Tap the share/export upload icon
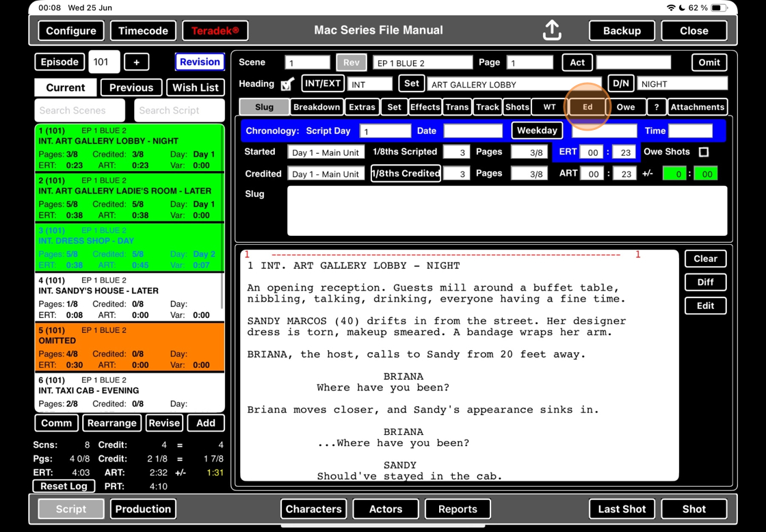Image resolution: width=766 pixels, height=532 pixels. pyautogui.click(x=552, y=30)
